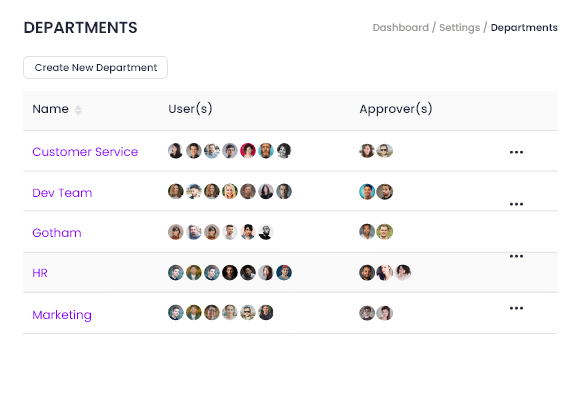The width and height of the screenshot is (580, 414).
Task: Click the last user avatar in the Gotham row
Action: (x=266, y=232)
